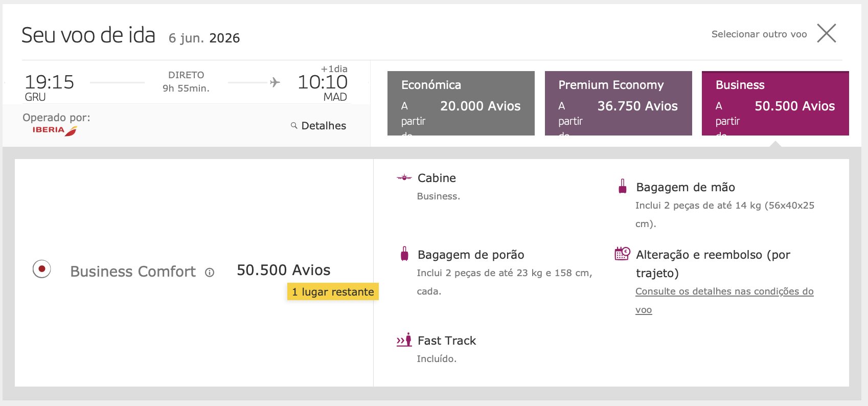Image resolution: width=868 pixels, height=406 pixels.
Task: Click the 1 lugar restante badge
Action: (x=333, y=291)
